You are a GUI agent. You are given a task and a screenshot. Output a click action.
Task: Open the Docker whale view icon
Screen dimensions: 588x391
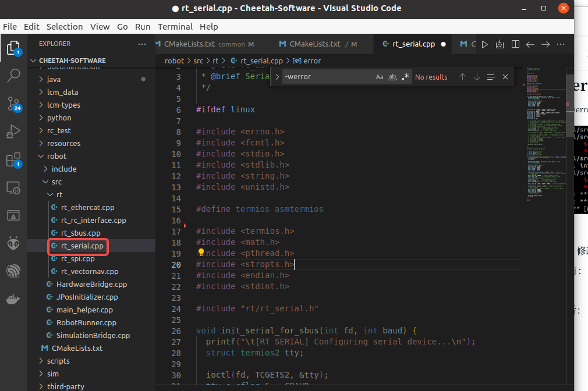(x=13, y=299)
